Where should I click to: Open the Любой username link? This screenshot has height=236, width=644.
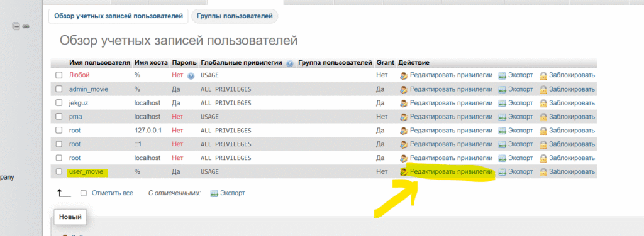79,75
